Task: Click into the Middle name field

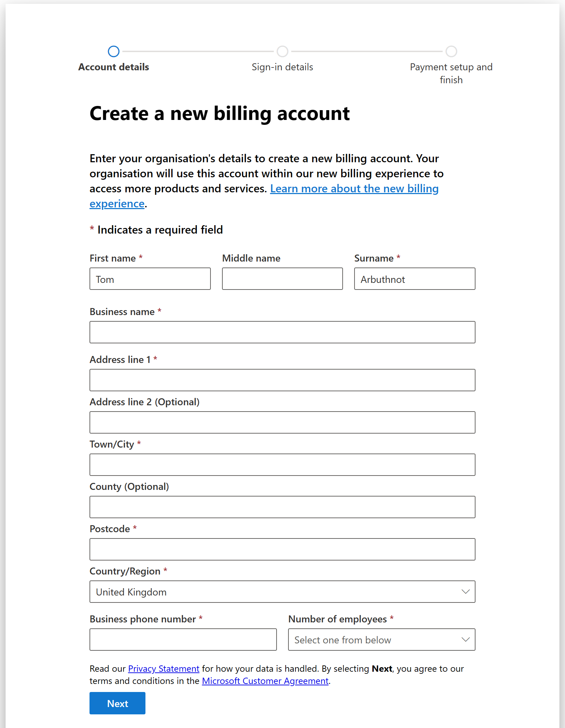Action: (282, 279)
